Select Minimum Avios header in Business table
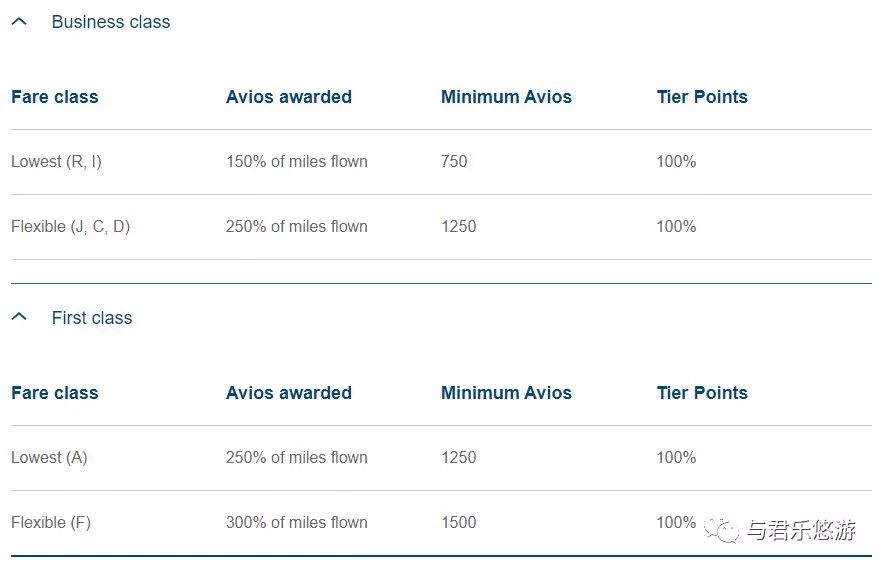Image resolution: width=884 pixels, height=569 pixels. 506,97
